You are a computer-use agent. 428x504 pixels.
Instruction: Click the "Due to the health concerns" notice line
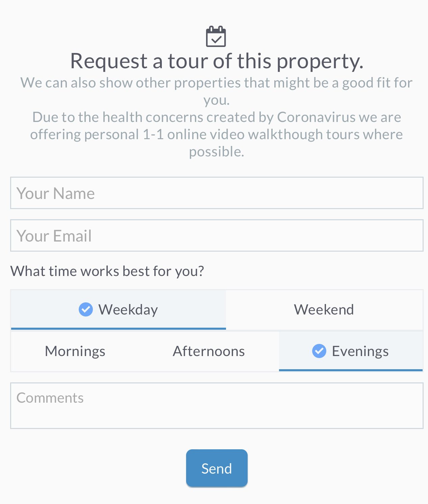point(217,117)
